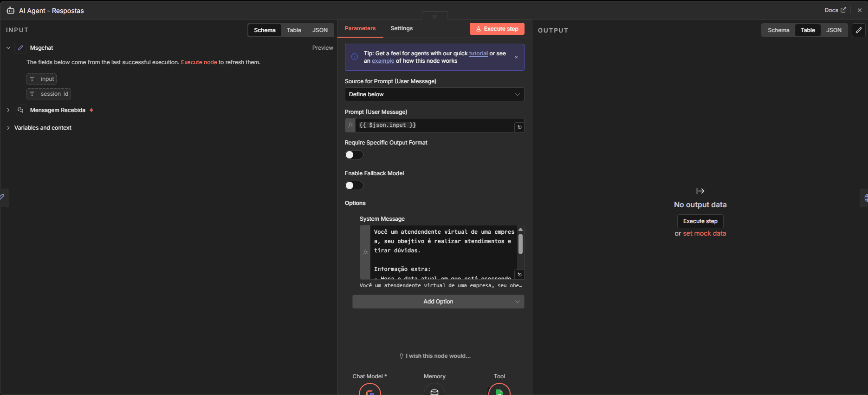Open the expanded editor for Prompt field
Viewport: 868px width, 395px height.
point(519,127)
